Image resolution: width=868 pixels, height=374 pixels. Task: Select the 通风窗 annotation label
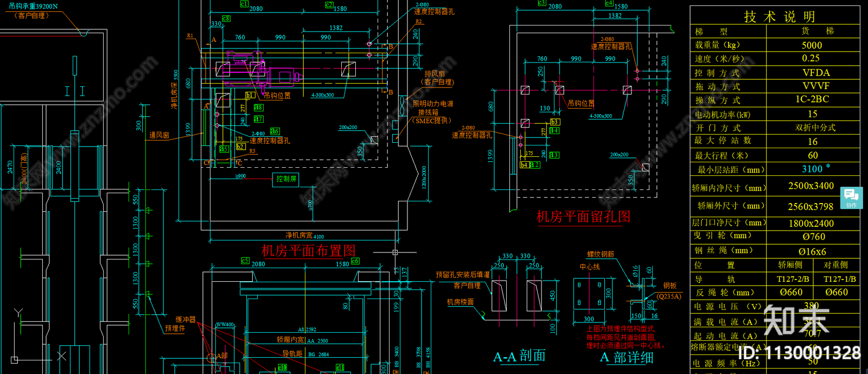point(159,135)
